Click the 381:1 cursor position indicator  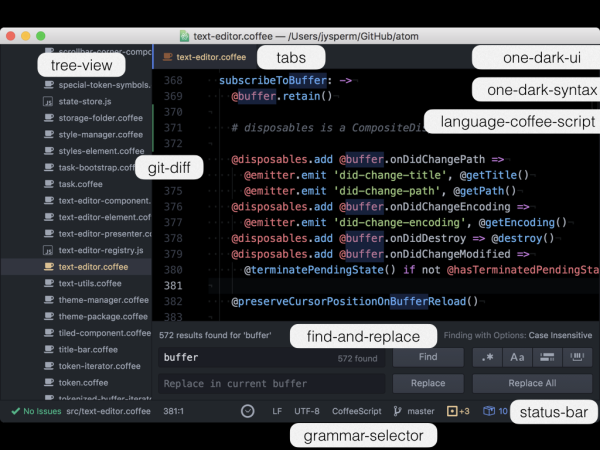tap(173, 411)
